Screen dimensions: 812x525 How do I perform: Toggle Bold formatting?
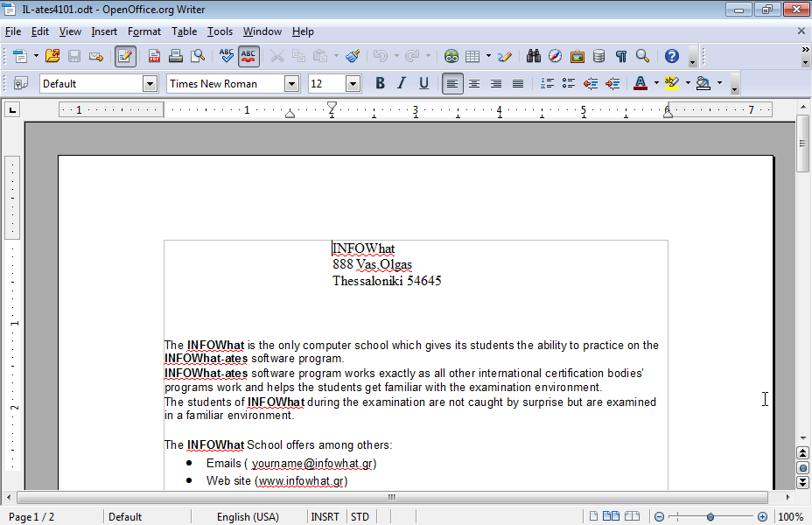(x=380, y=83)
